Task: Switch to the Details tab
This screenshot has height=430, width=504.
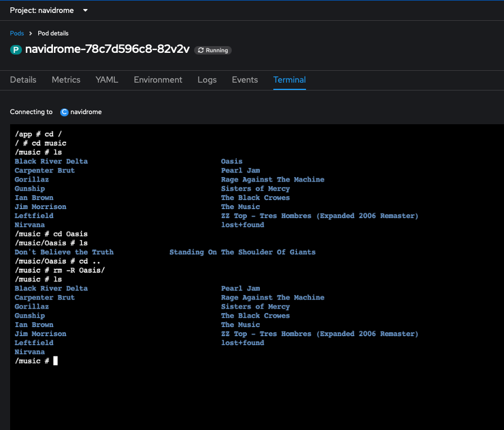Action: tap(23, 80)
